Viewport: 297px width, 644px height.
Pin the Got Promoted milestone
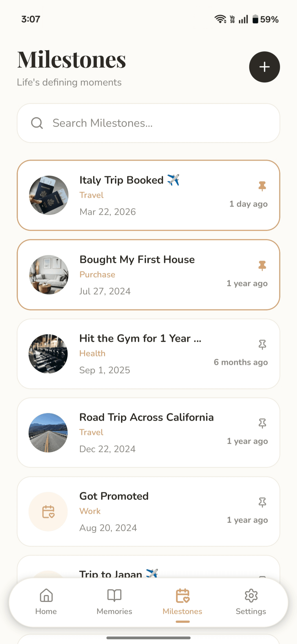[262, 502]
